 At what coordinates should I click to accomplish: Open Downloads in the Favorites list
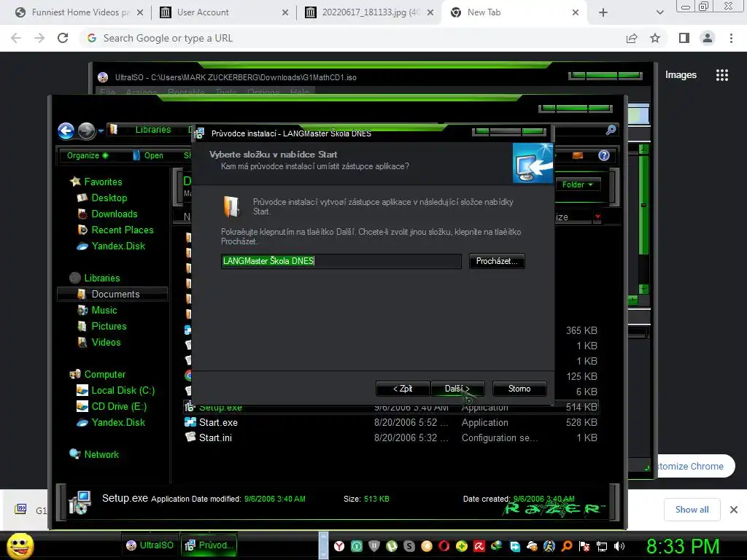(115, 214)
